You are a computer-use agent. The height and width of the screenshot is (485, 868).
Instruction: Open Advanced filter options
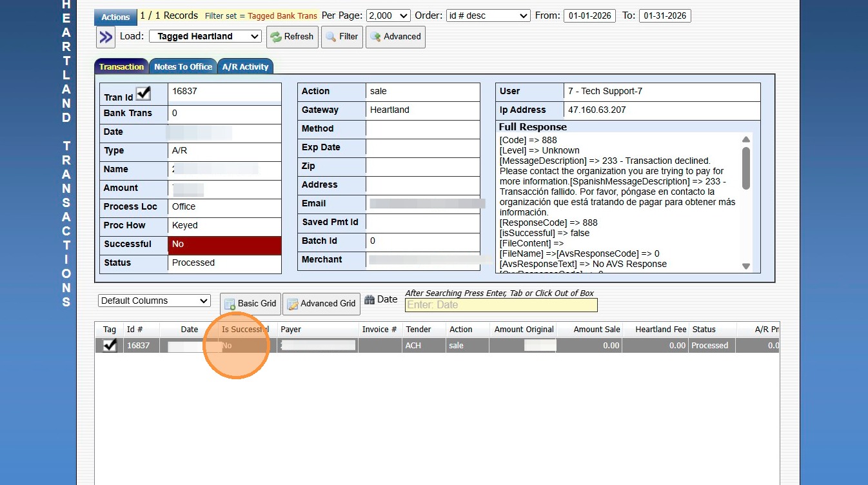[395, 37]
